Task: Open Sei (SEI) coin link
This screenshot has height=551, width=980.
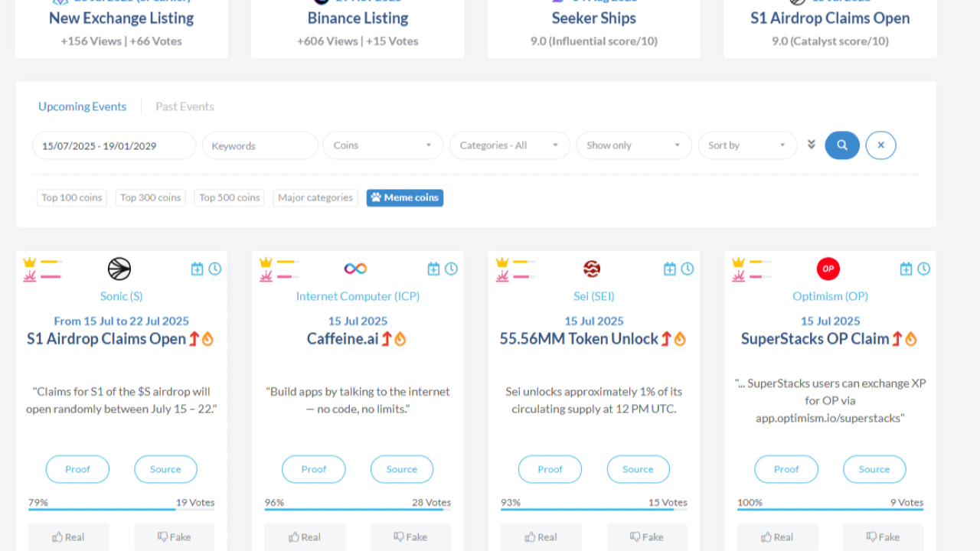Action: (594, 296)
